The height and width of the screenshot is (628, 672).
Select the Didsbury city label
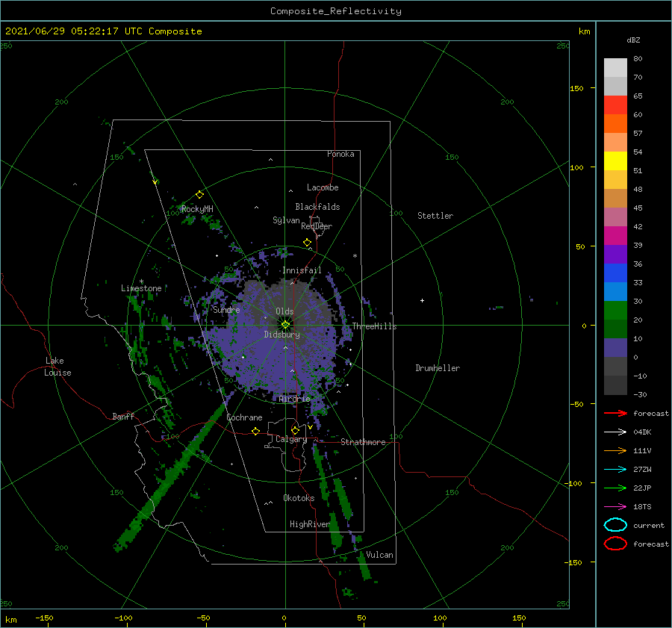[282, 335]
